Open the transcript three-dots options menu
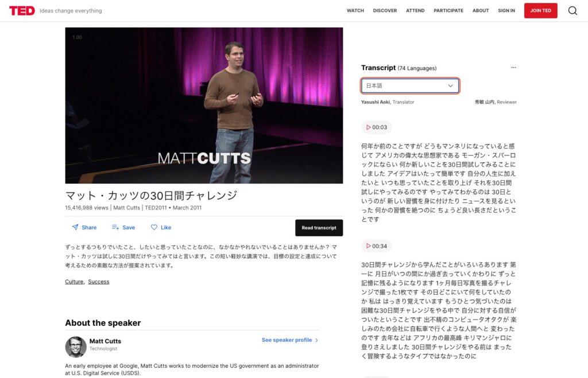Viewport: 588px width, 378px height. pos(514,68)
